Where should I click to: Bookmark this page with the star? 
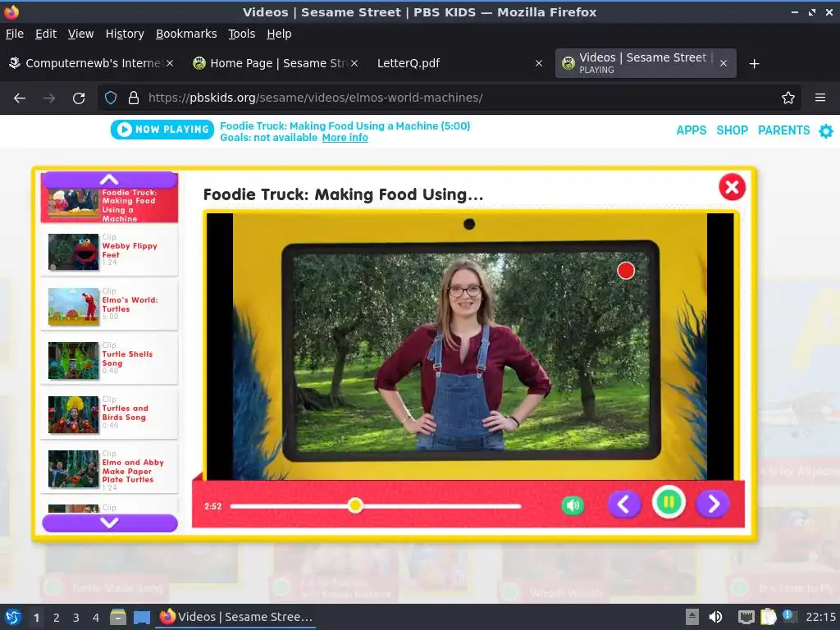click(788, 98)
